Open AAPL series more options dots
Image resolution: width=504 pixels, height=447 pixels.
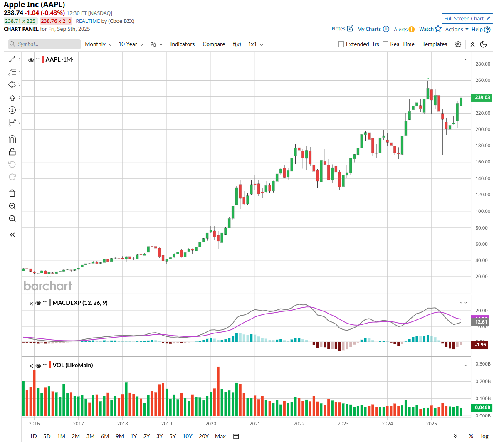pos(38,59)
